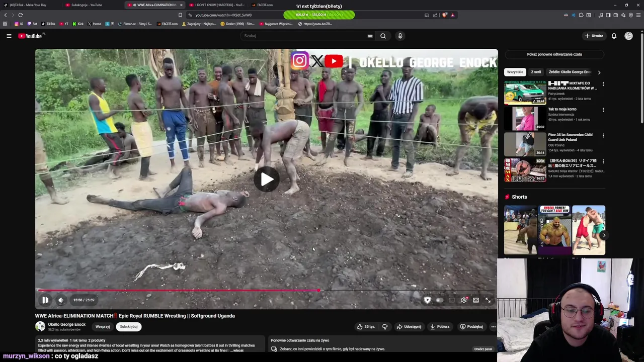This screenshot has height=362, width=644.
Task: Select the 'Z serii' filter chip
Action: (x=536, y=72)
